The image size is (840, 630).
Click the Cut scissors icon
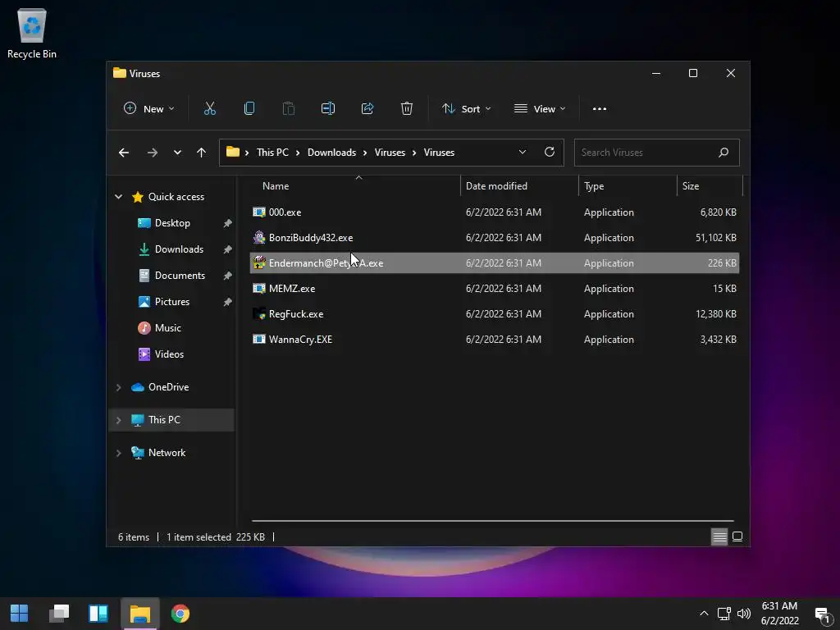point(209,109)
